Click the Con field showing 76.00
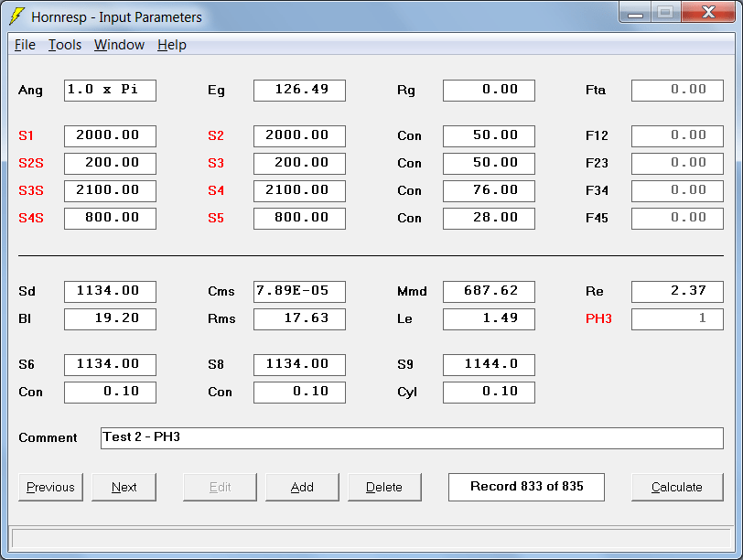The image size is (743, 560). [x=489, y=191]
